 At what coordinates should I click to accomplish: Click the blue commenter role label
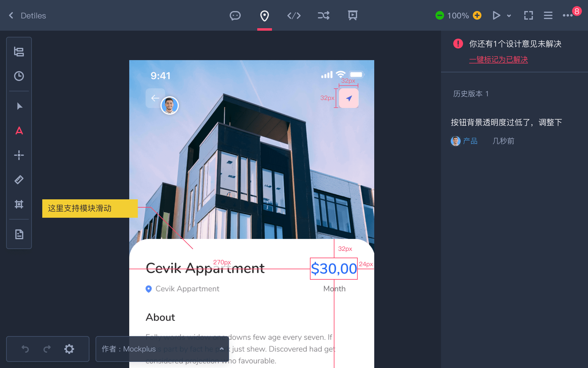(470, 141)
